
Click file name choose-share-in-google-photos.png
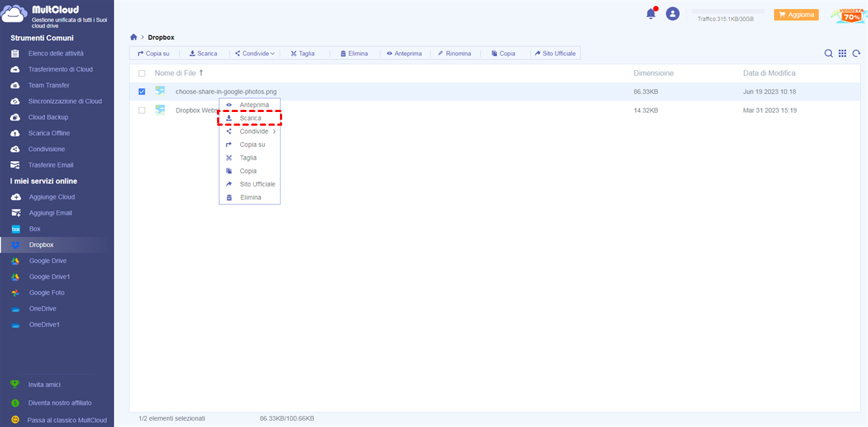pos(226,92)
